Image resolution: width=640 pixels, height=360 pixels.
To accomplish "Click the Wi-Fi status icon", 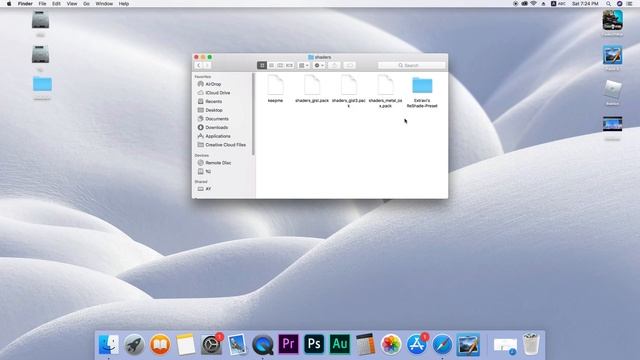I will pyautogui.click(x=534, y=4).
